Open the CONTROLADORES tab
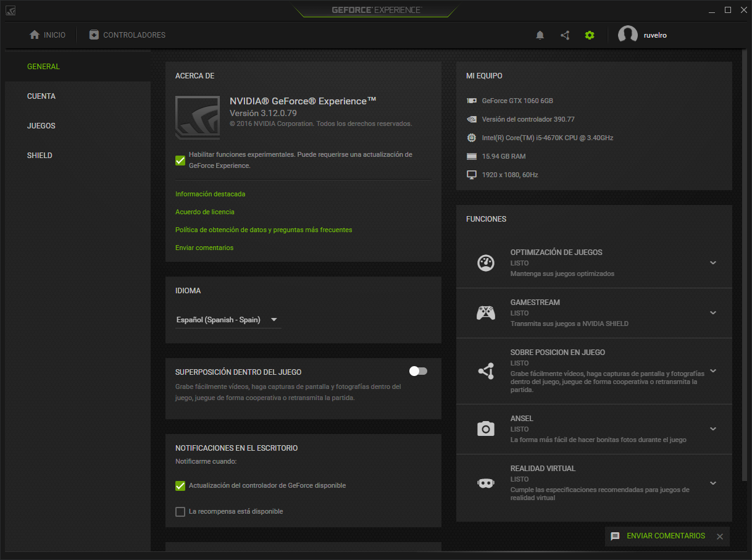The width and height of the screenshot is (752, 560). coord(127,35)
